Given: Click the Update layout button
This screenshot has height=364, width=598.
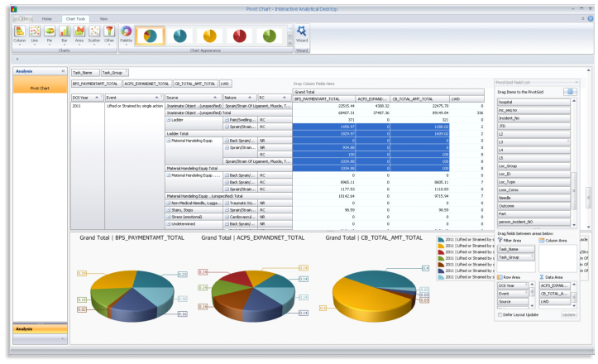Looking at the screenshot, I should [x=568, y=315].
